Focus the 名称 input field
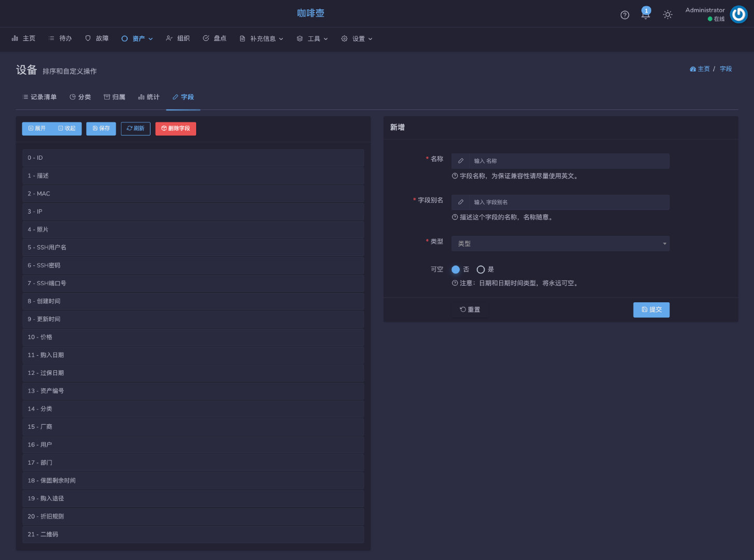754x560 pixels. [569, 161]
